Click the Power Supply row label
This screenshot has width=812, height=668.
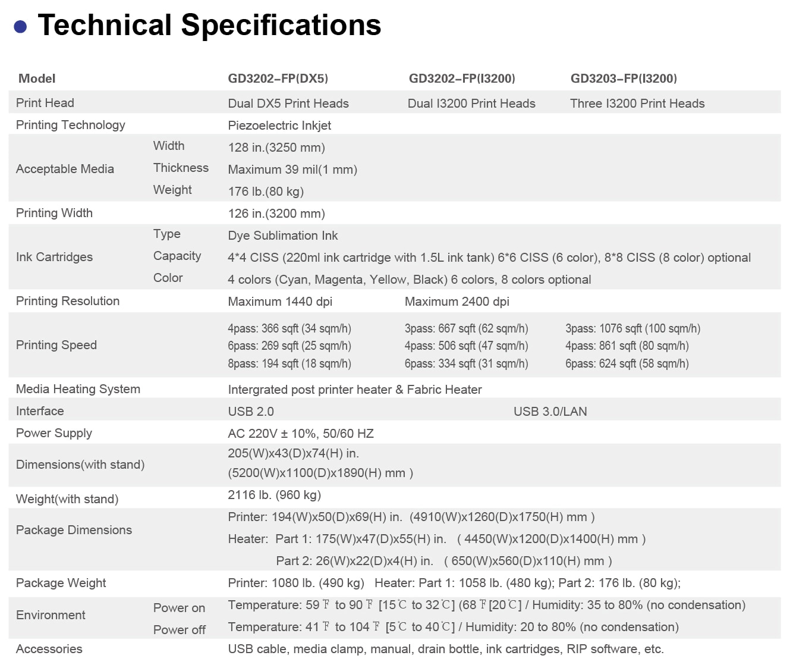tap(54, 433)
